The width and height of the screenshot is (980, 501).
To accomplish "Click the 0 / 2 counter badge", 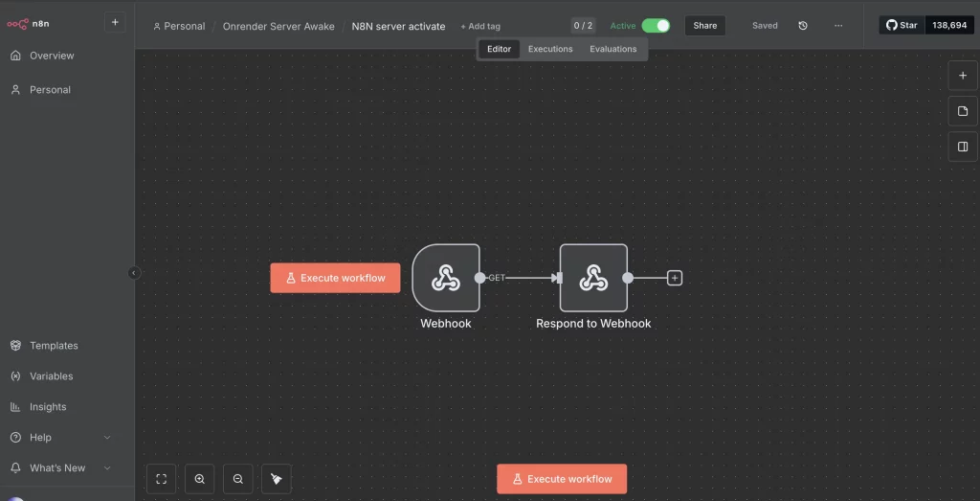I will 583,26.
